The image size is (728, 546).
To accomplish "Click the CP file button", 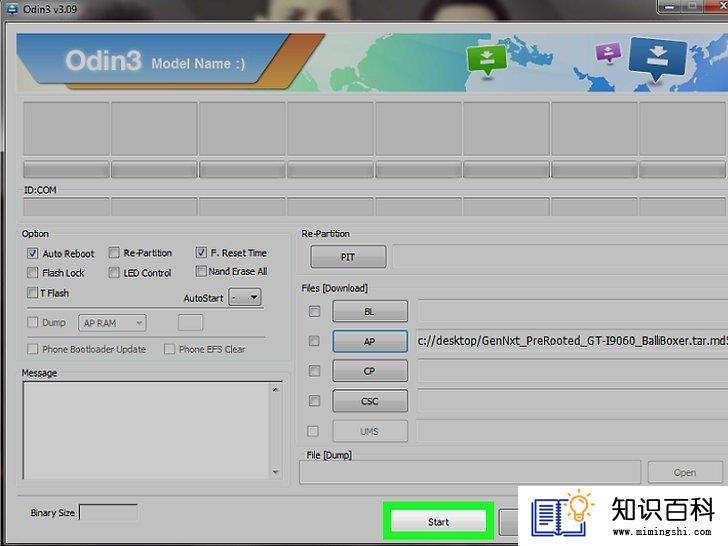I will pyautogui.click(x=370, y=371).
